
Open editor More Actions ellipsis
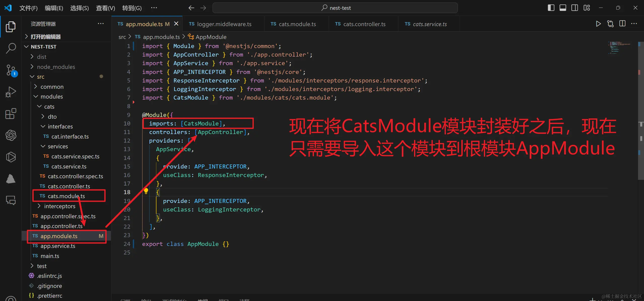pos(634,24)
